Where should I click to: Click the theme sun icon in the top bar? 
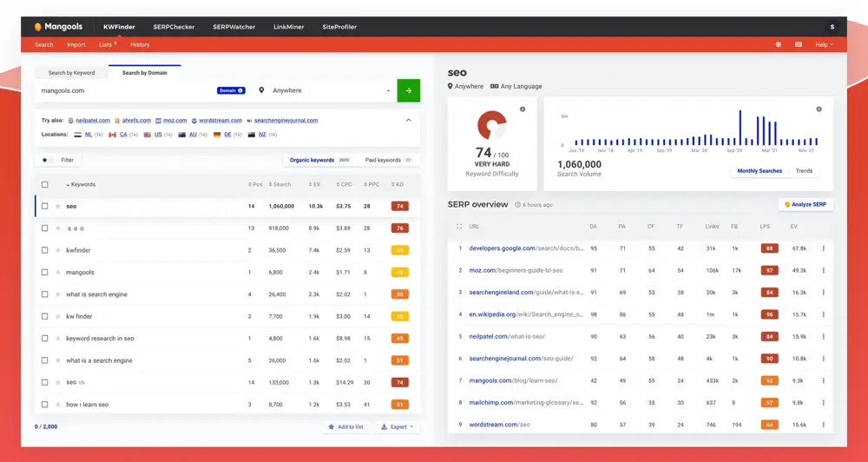coord(779,44)
